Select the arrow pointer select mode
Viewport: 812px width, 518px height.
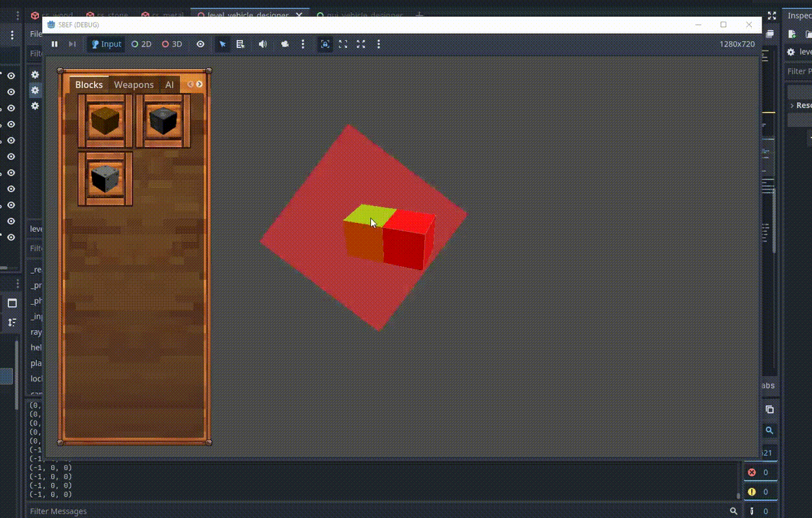[x=222, y=44]
